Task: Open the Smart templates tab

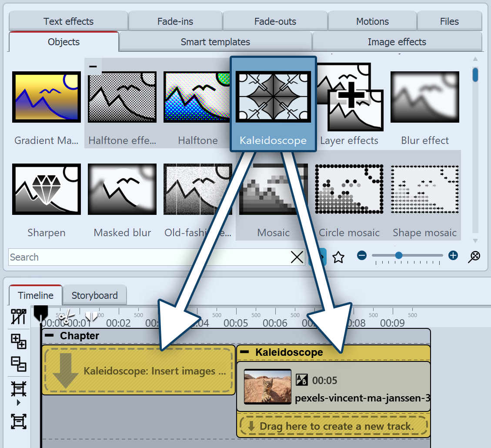Action: pyautogui.click(x=215, y=42)
